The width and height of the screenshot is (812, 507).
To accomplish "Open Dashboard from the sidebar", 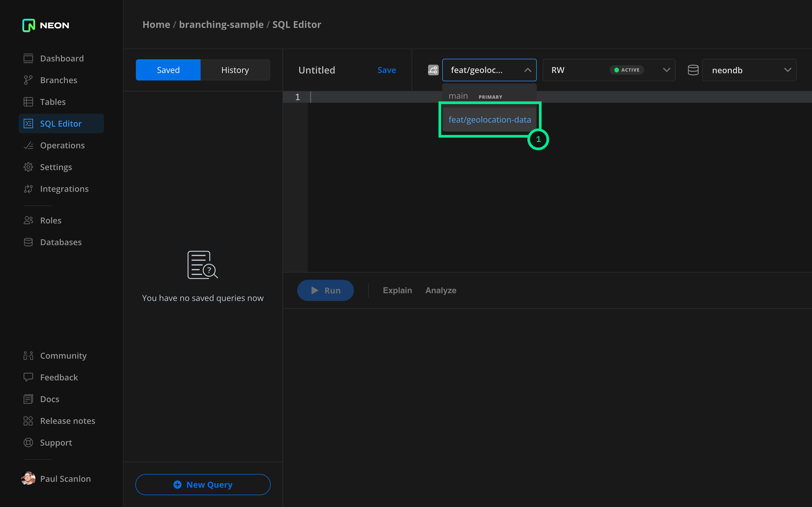I will [x=61, y=58].
